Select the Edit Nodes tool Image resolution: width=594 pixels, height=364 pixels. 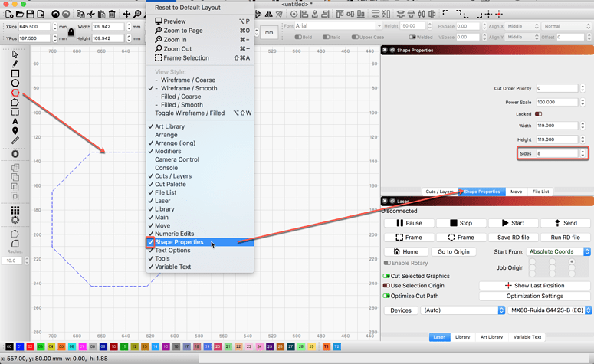click(x=15, y=103)
